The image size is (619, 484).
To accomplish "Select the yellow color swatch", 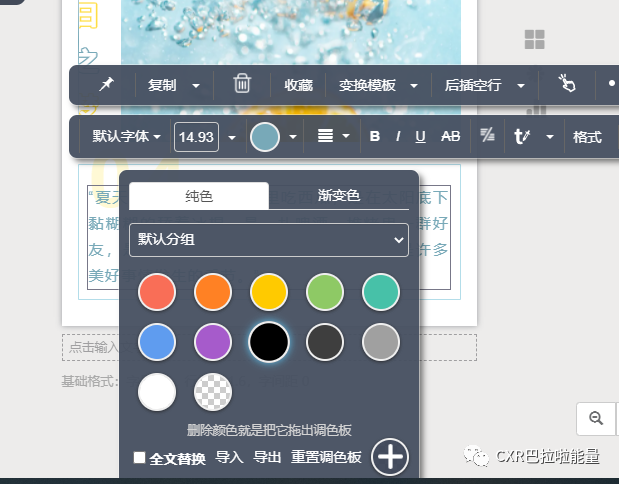I will pos(269,292).
